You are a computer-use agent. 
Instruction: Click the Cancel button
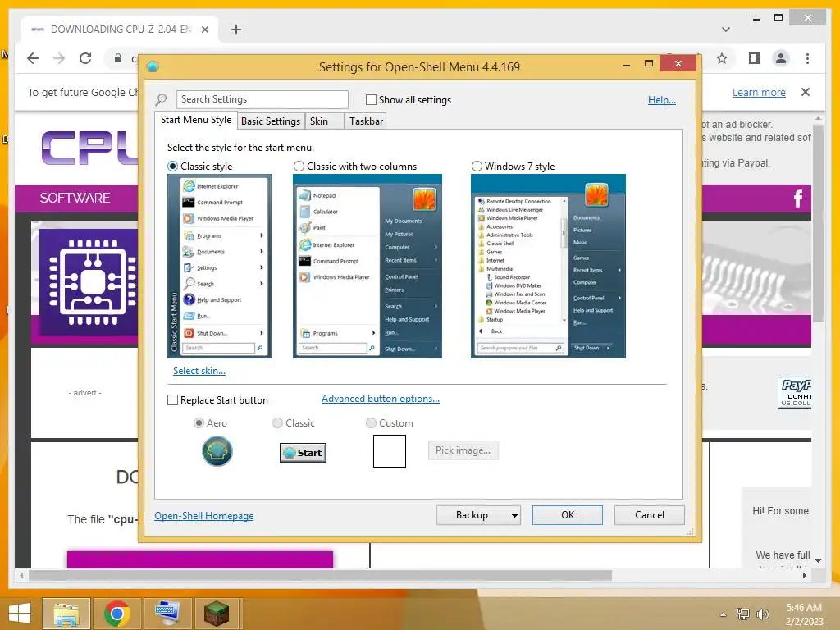point(650,515)
